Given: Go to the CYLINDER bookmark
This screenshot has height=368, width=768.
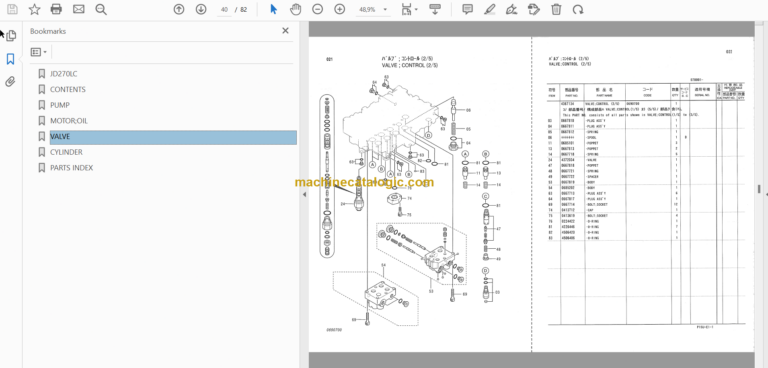Looking at the screenshot, I should [66, 152].
